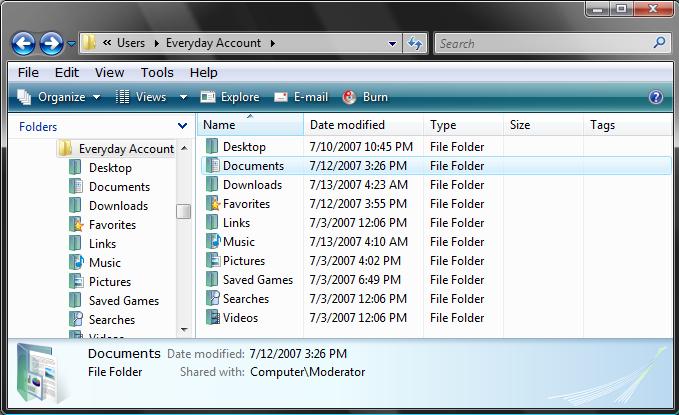Expand the arrow after Everyday Account breadcrumb
The width and height of the screenshot is (679, 415).
point(272,43)
